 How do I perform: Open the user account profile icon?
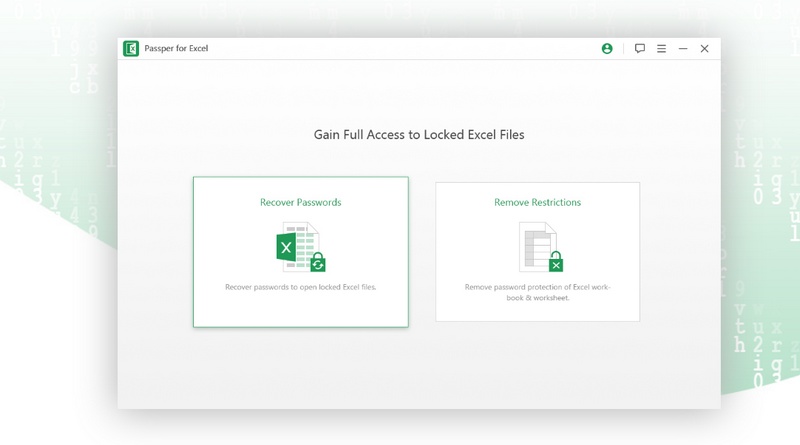pos(607,48)
